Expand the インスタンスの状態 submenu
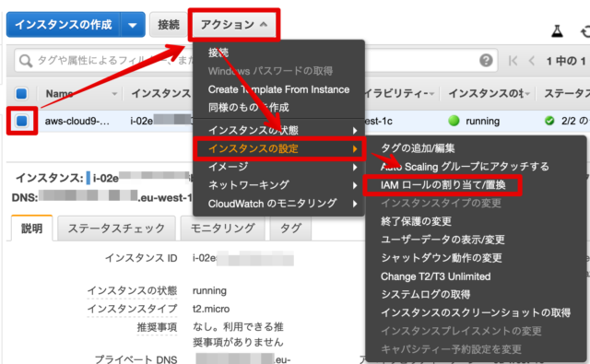This screenshot has height=364, width=590. point(278,130)
